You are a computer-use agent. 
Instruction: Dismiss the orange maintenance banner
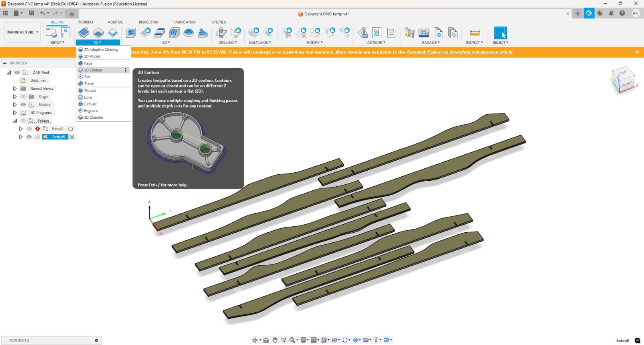637,52
